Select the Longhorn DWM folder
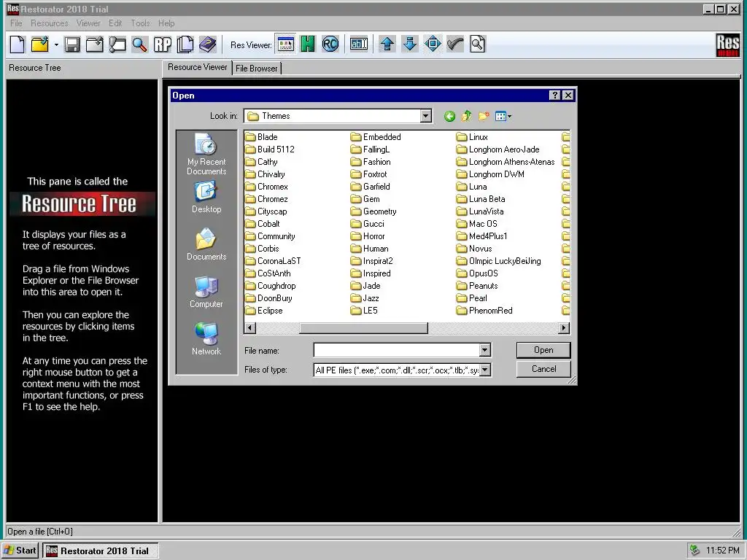 (490, 174)
